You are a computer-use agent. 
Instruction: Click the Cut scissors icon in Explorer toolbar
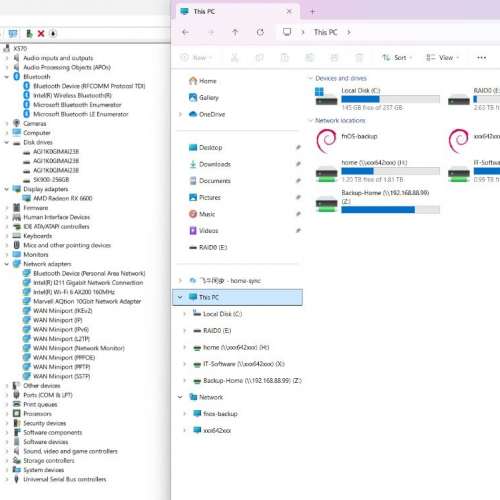(235, 58)
